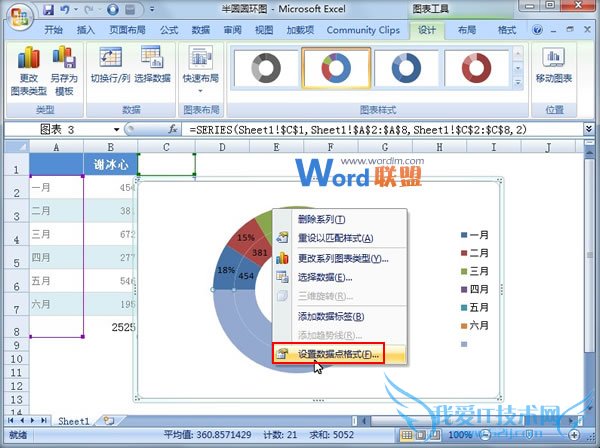The height and width of the screenshot is (448, 600).
Task: Open the 审阅 tab
Action: point(232,30)
